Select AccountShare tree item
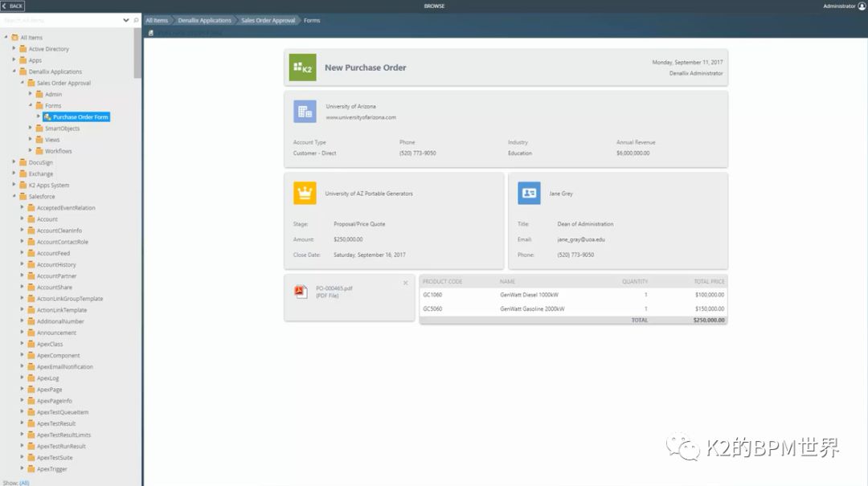 tap(55, 288)
